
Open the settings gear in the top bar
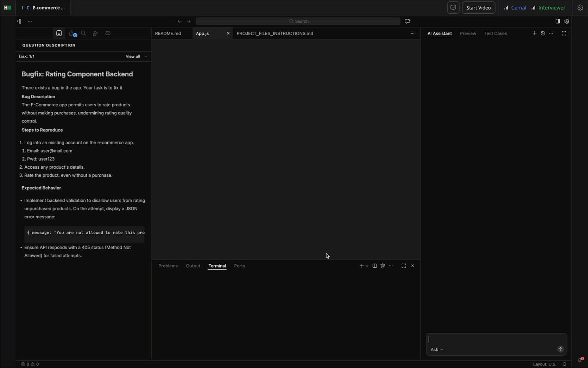(x=581, y=7)
